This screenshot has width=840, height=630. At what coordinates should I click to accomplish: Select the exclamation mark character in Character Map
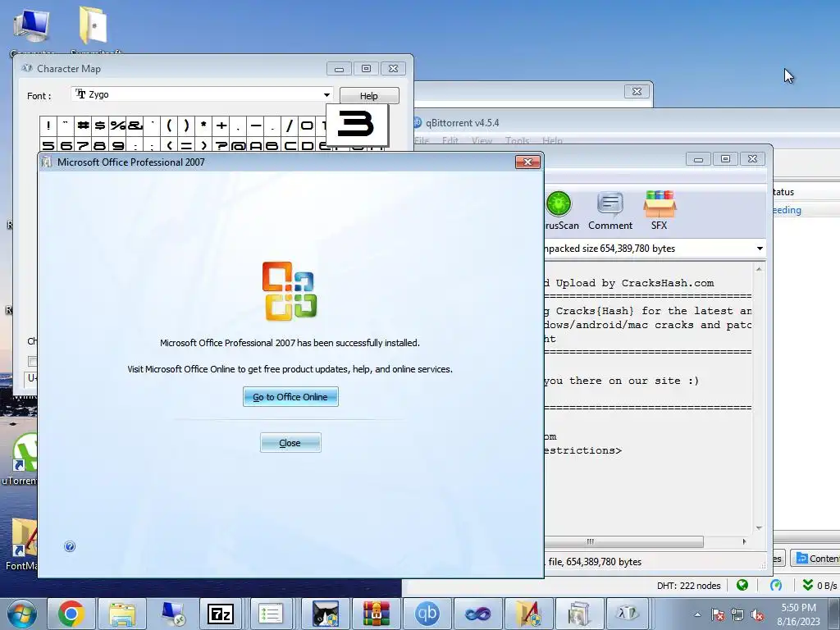tap(48, 126)
